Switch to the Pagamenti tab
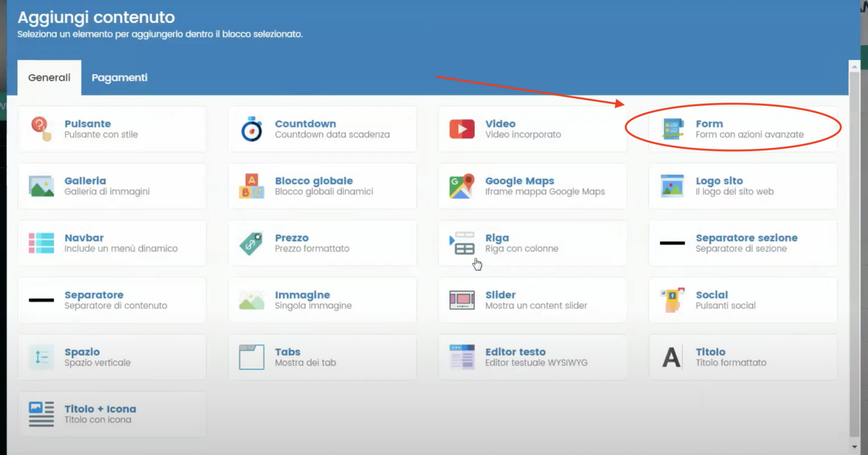Screen dimensions: 868x455 point(119,77)
